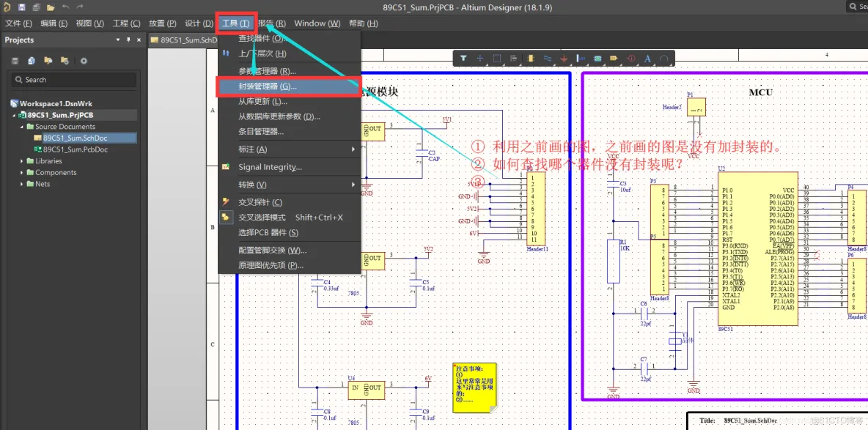The width and height of the screenshot is (868, 430).
Task: Choose 原理图优先项 (P) entry
Action: (x=290, y=266)
